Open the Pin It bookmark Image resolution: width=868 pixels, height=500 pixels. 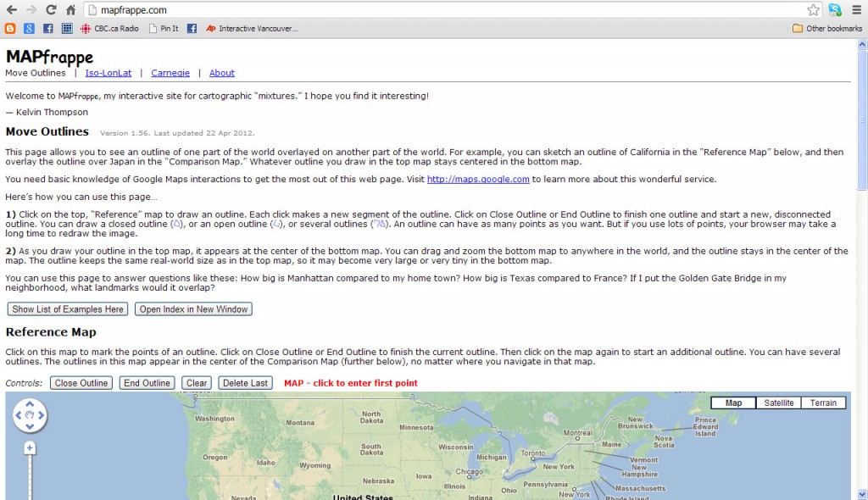164,28
